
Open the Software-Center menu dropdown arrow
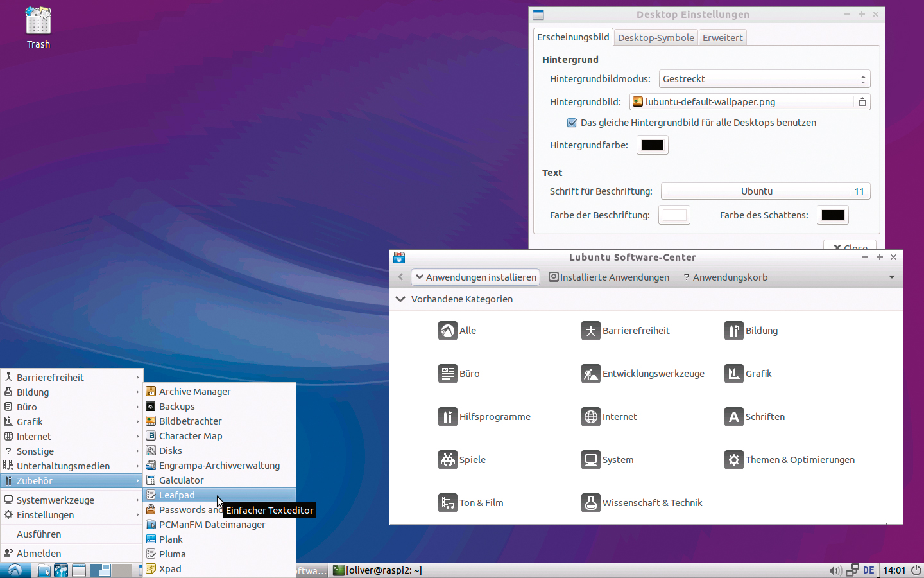click(891, 277)
